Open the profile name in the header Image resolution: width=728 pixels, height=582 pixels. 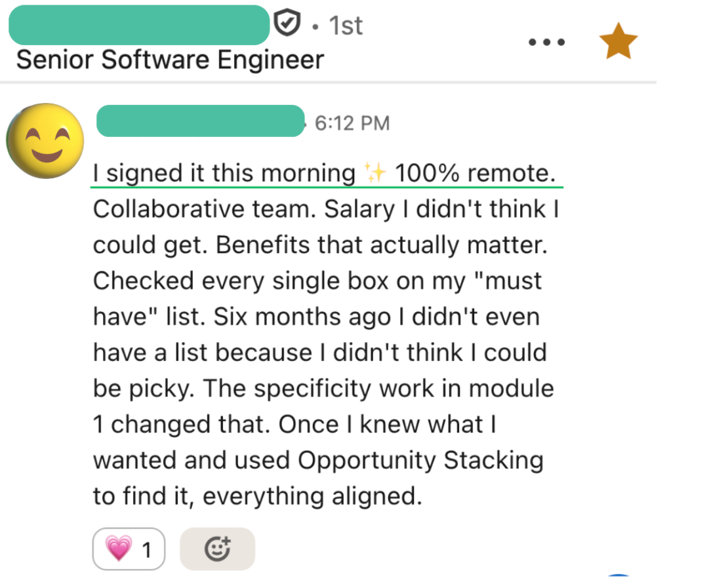tap(139, 25)
